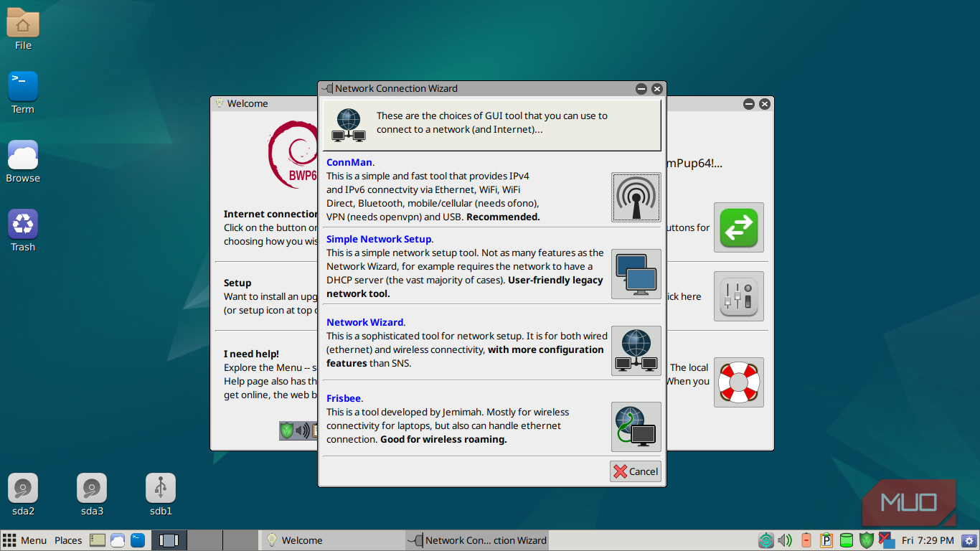Launch Frisbee with its globe-and-laptop icon button
Viewport: 980px width, 551px height.
coord(636,427)
